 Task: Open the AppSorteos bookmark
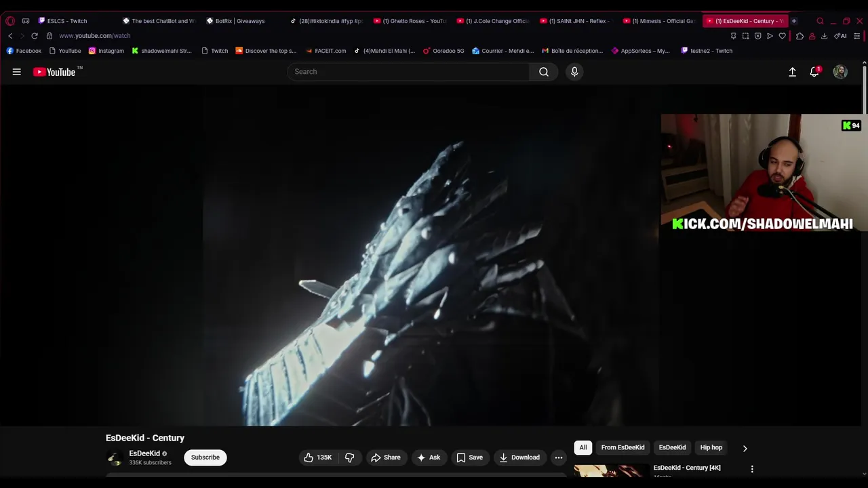coord(641,51)
